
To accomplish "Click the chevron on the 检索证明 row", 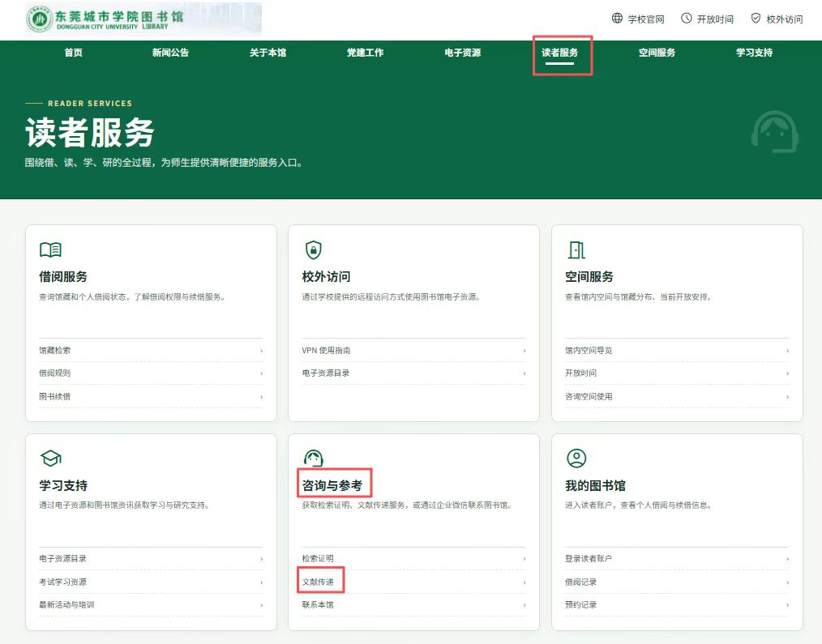I will coord(524,559).
